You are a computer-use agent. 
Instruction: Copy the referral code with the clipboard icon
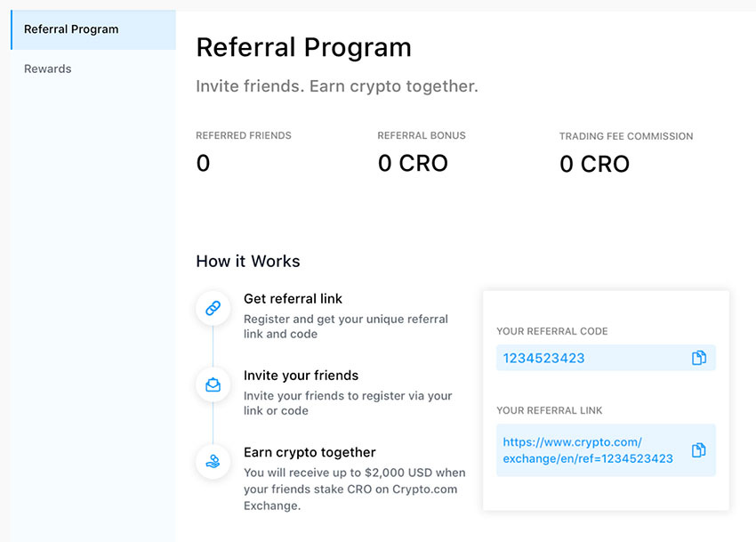699,358
